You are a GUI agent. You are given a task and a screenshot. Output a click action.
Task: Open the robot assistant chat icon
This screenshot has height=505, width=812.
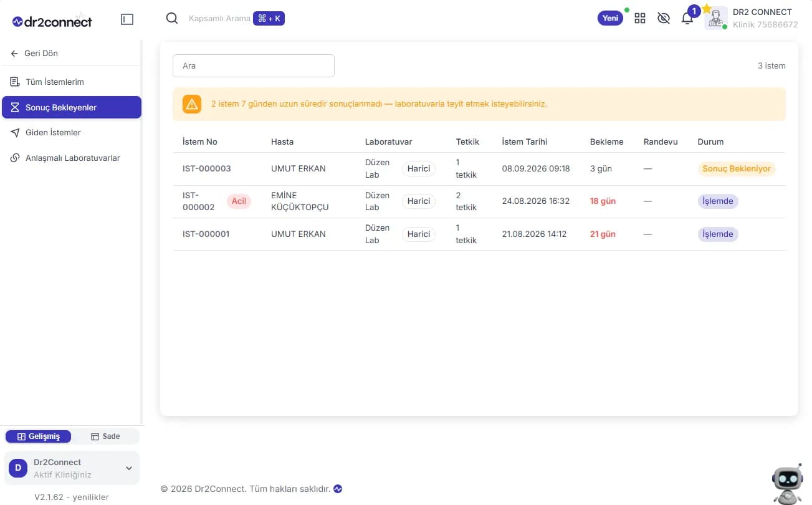pyautogui.click(x=787, y=484)
